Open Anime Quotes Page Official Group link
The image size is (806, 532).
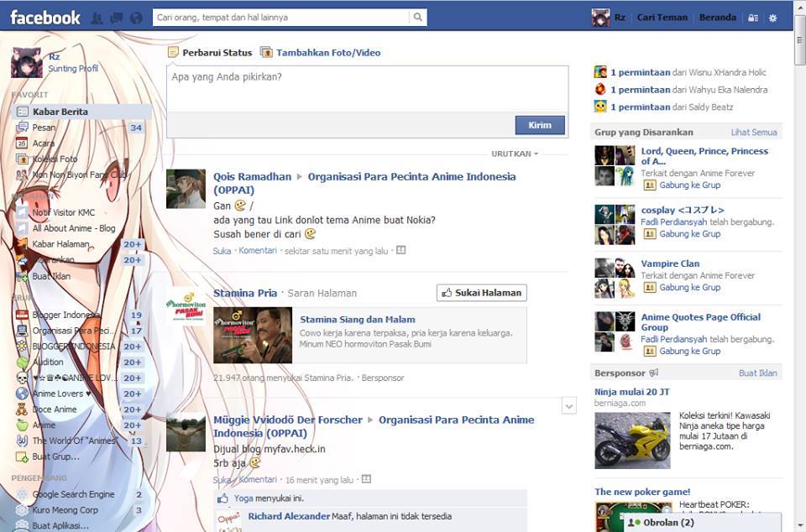point(700,322)
